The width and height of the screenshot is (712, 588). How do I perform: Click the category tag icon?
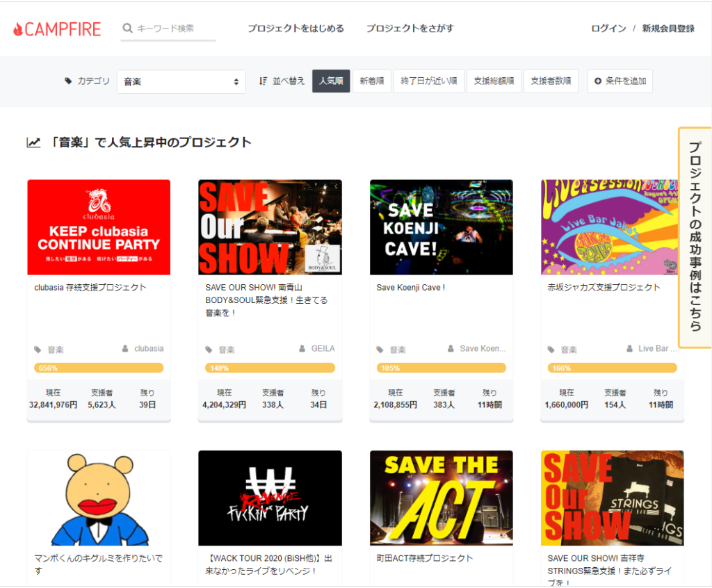[68, 81]
